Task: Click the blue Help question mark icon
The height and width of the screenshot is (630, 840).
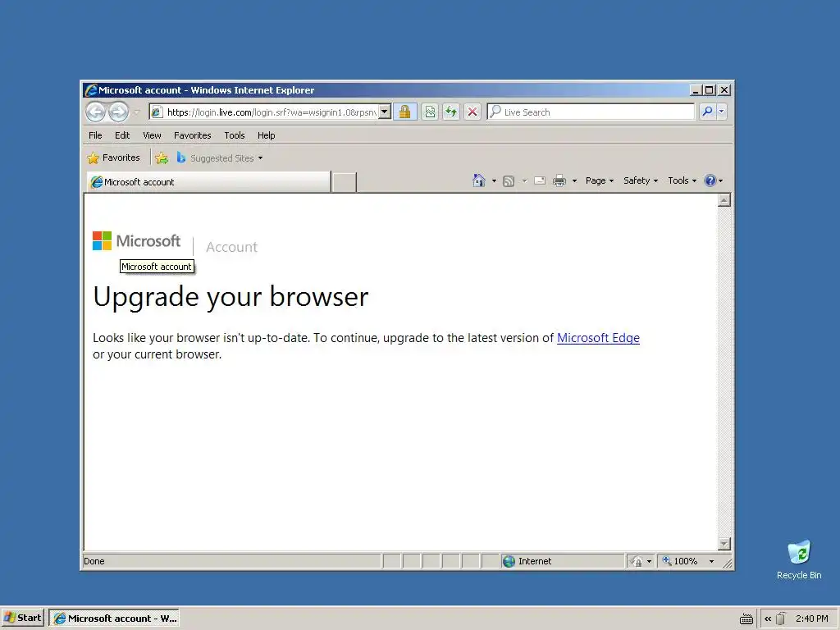Action: [710, 180]
